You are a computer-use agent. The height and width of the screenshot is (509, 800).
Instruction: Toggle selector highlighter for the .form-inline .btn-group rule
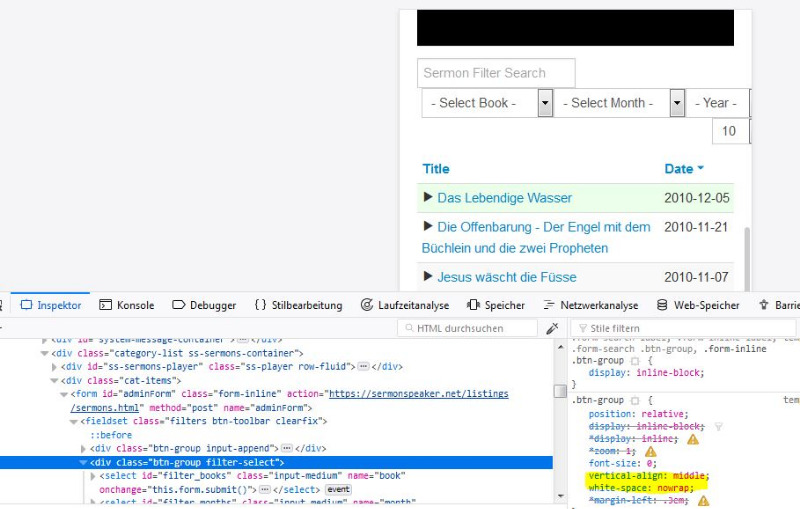coord(635,361)
